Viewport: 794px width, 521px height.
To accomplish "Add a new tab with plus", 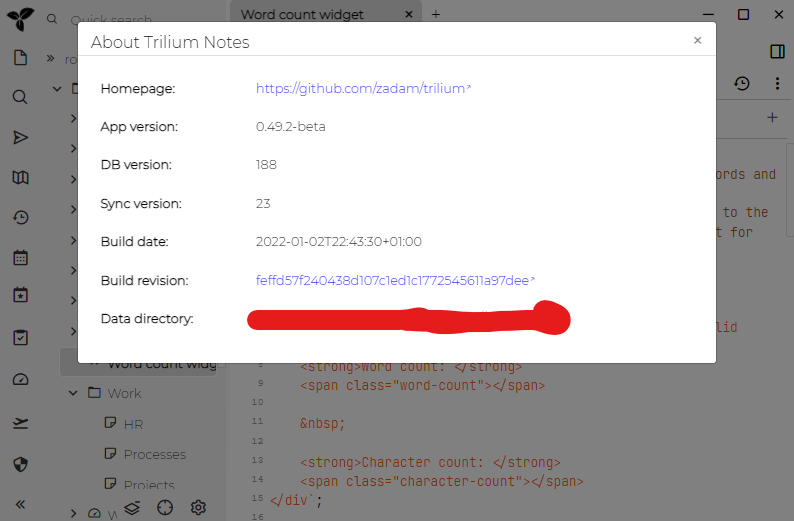I will point(436,14).
